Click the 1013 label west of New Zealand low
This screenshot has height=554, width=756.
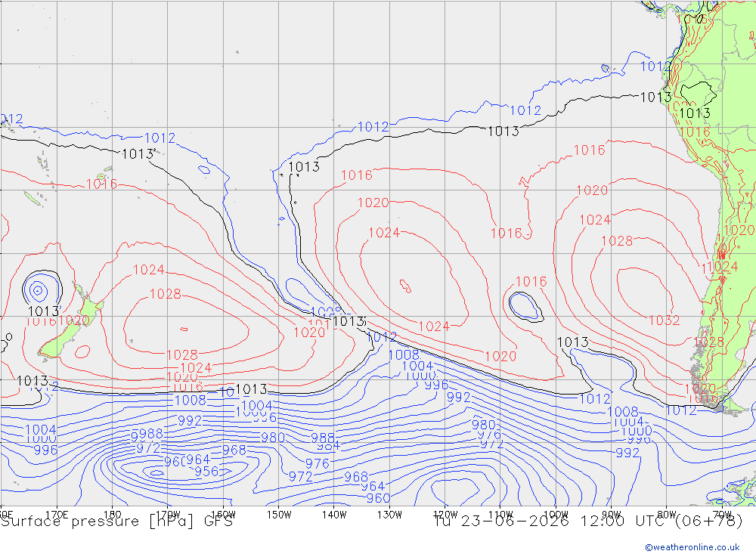44,311
